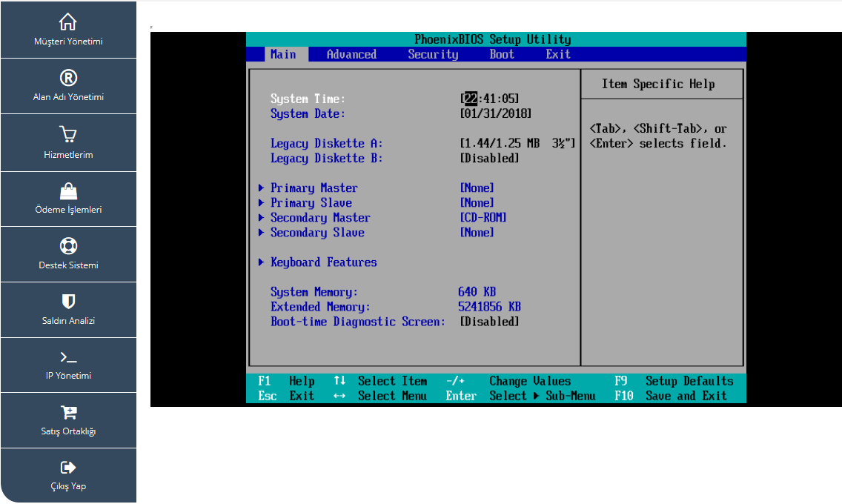Select Legacy Diskette A value 1.44/1.25 MB
This screenshot has height=504, width=842.
517,143
